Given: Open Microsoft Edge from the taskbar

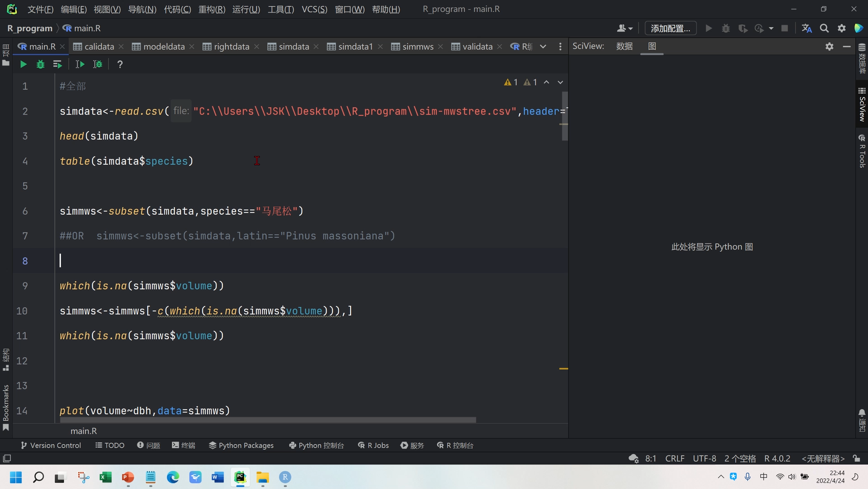Looking at the screenshot, I should [173, 477].
